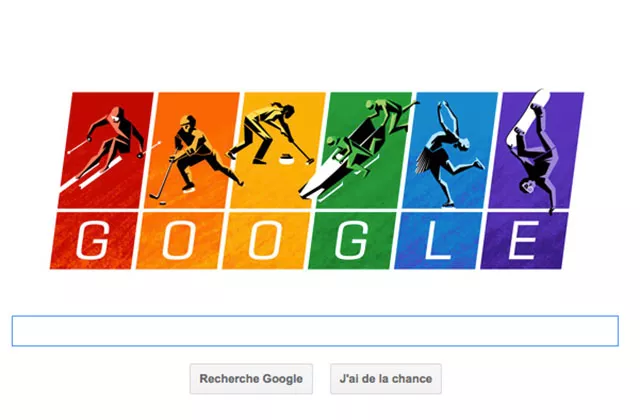Click the orange ice hockey player panel
The height and width of the screenshot is (420, 640).
[x=191, y=150]
